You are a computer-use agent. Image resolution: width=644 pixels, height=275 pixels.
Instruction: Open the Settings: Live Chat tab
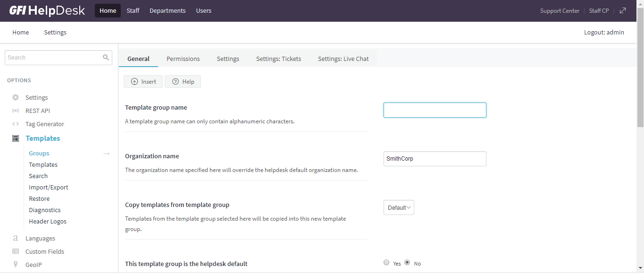click(x=343, y=59)
